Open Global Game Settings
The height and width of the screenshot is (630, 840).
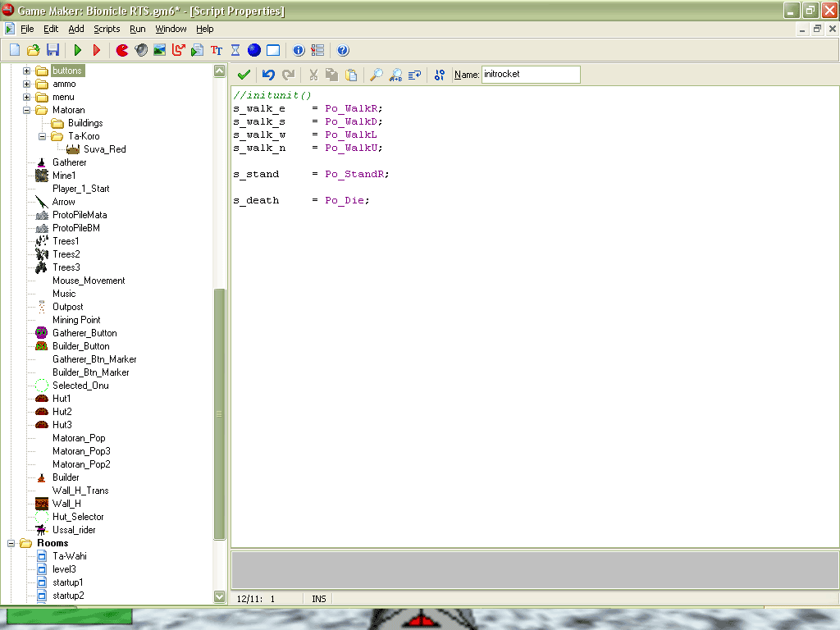[317, 50]
